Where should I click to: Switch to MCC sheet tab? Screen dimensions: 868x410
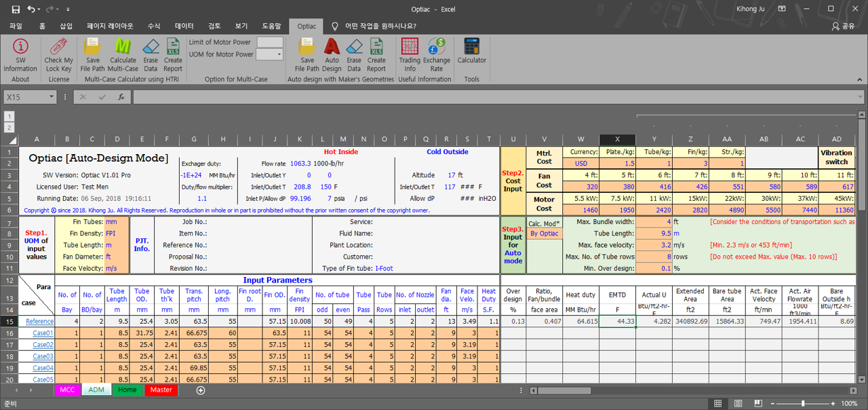67,390
